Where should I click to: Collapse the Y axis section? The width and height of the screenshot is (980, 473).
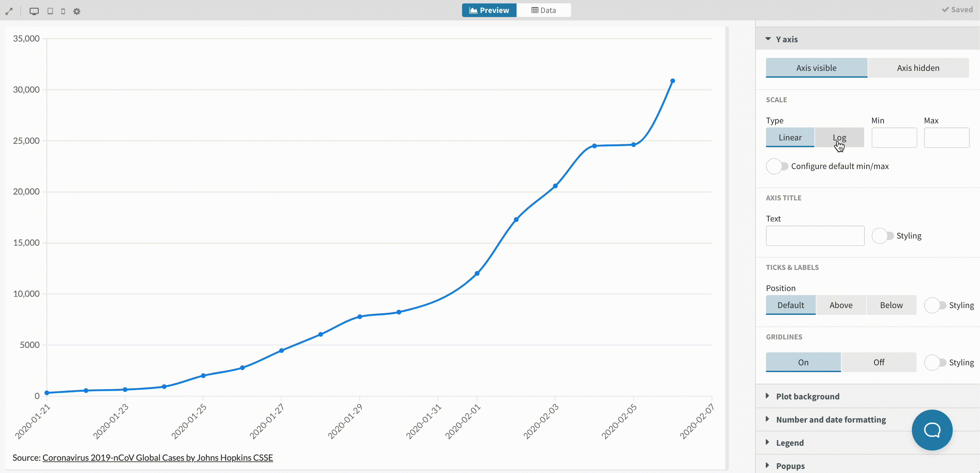(786, 39)
